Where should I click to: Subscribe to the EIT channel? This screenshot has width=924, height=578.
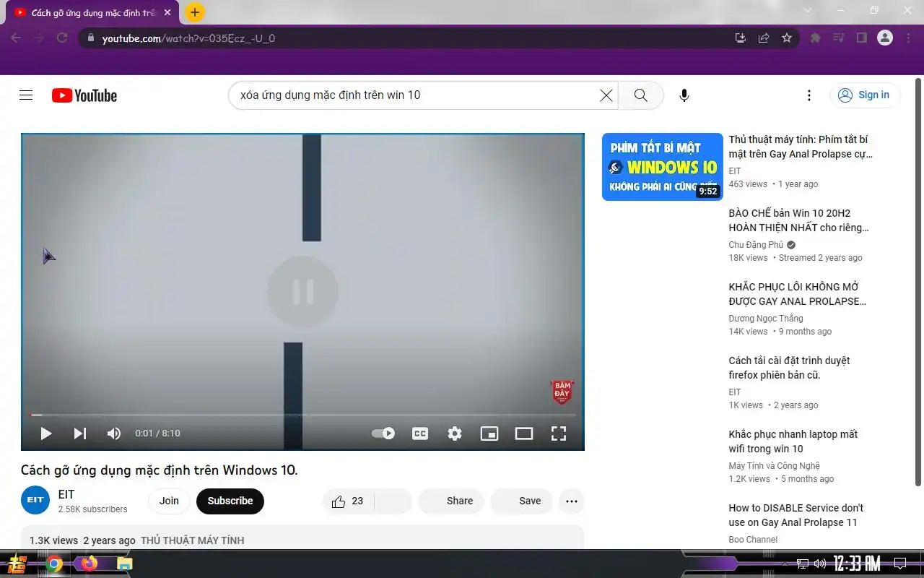[230, 501]
